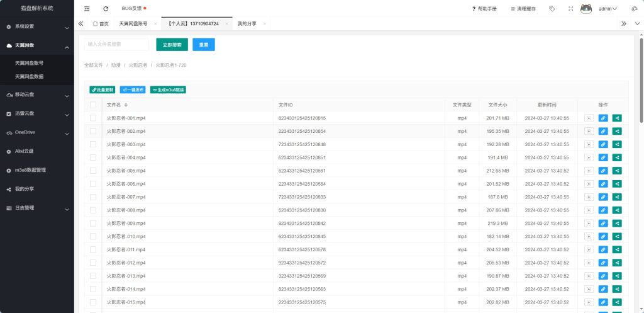Click the tag icon in the header

pyautogui.click(x=552, y=9)
